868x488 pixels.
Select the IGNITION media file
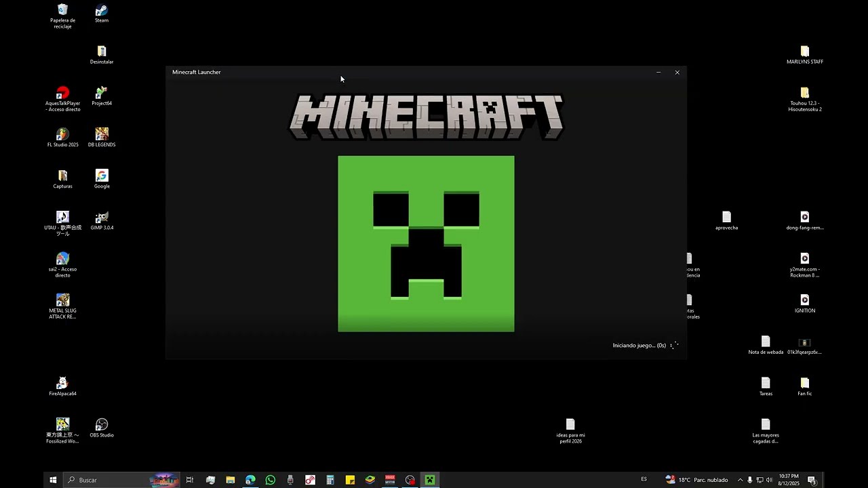[x=805, y=304]
